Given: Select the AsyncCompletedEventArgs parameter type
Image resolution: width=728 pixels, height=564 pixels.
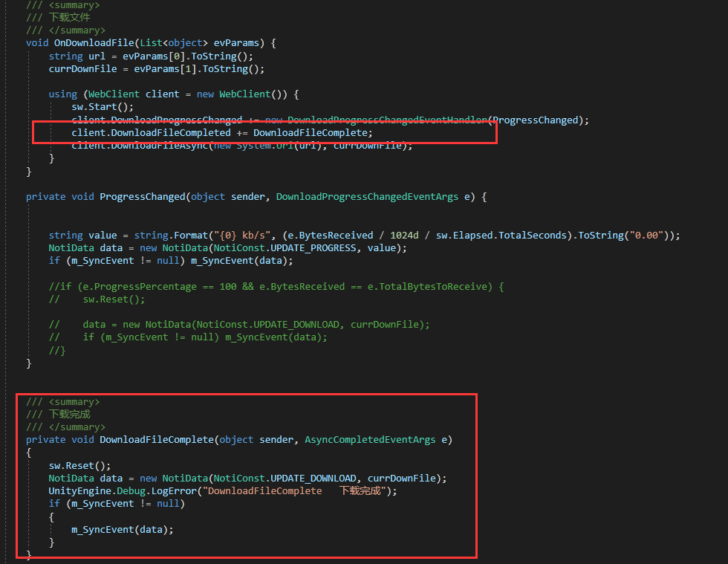Looking at the screenshot, I should 370,439.
